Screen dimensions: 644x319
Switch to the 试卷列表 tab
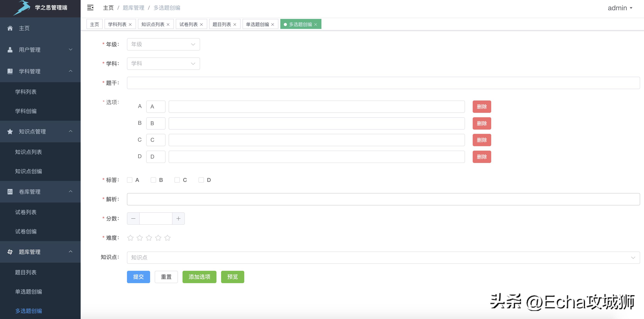pyautogui.click(x=188, y=24)
